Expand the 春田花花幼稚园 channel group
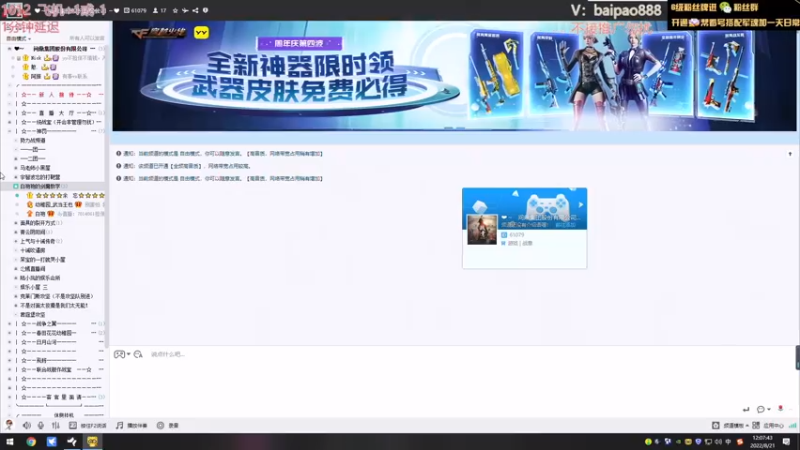 (9, 333)
